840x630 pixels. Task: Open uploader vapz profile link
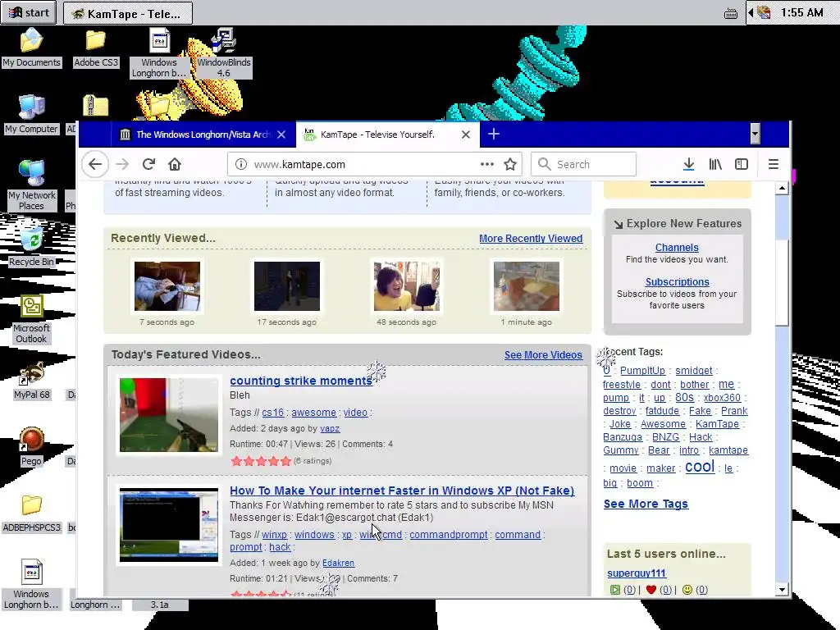[x=330, y=428]
